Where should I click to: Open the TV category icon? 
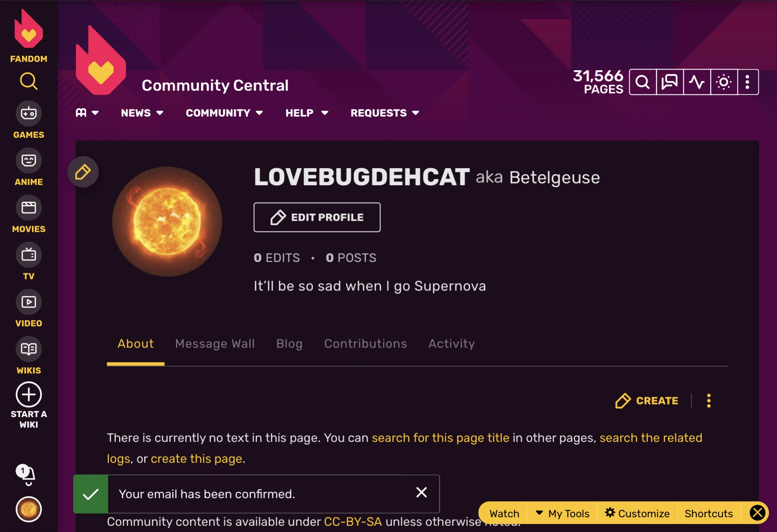28,255
